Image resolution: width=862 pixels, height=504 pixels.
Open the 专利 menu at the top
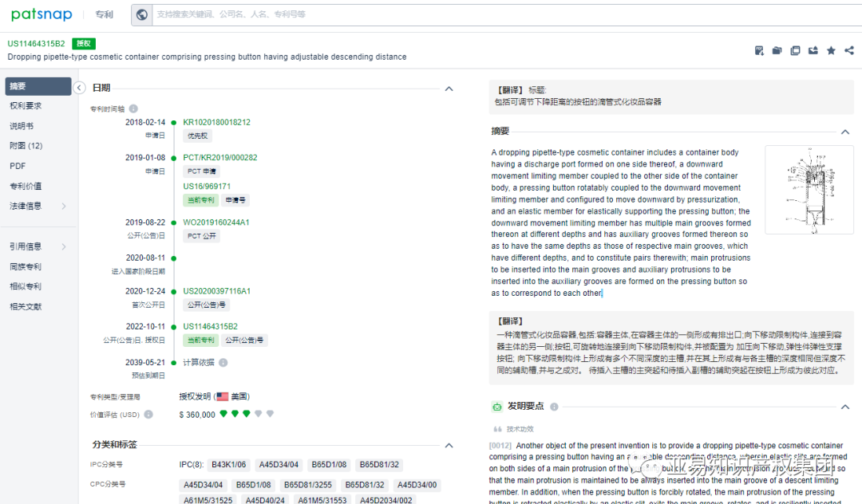(105, 14)
